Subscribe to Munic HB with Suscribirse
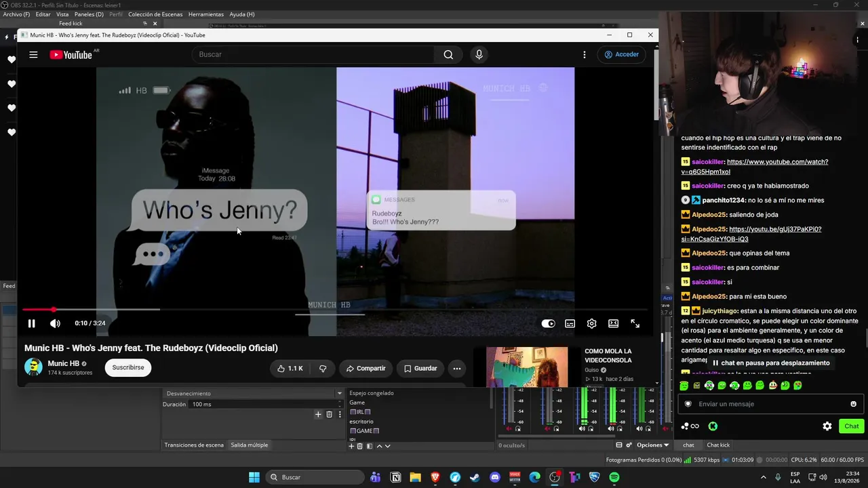The height and width of the screenshot is (488, 868). [128, 367]
